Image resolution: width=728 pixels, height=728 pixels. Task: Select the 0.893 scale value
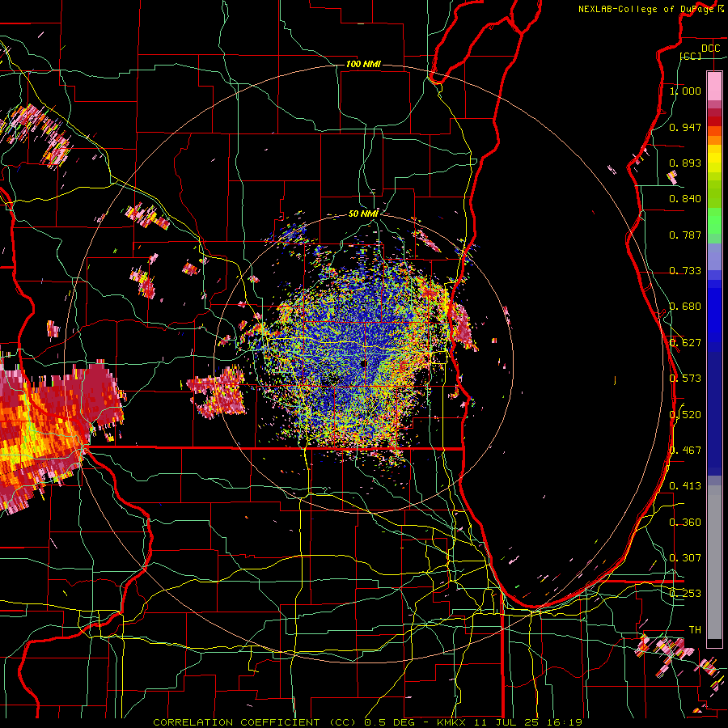(x=685, y=163)
